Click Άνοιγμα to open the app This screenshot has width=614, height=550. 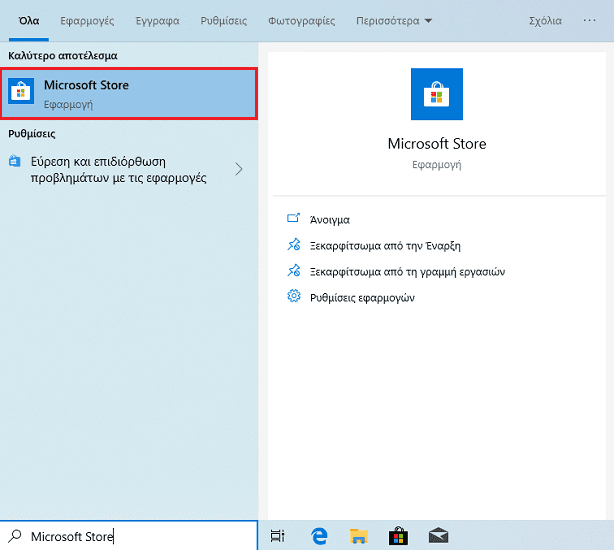[x=330, y=220]
